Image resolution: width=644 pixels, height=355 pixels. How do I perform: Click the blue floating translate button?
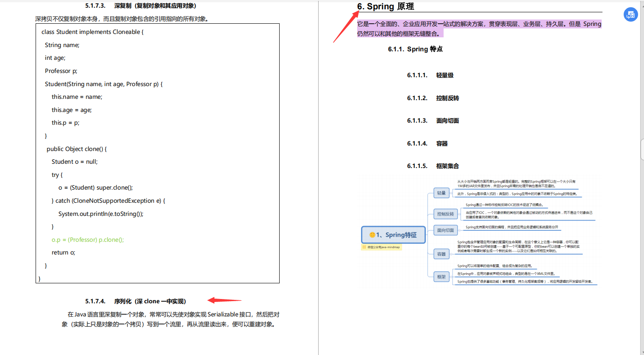(x=630, y=14)
